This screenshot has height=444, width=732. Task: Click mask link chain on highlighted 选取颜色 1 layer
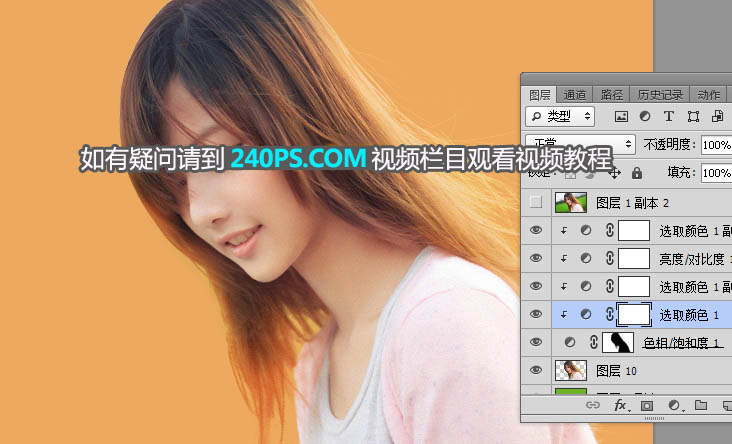(x=609, y=314)
